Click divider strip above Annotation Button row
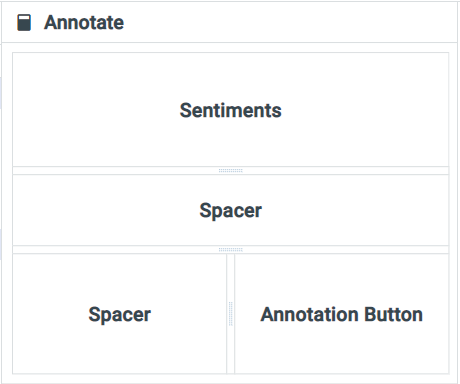 pyautogui.click(x=231, y=250)
